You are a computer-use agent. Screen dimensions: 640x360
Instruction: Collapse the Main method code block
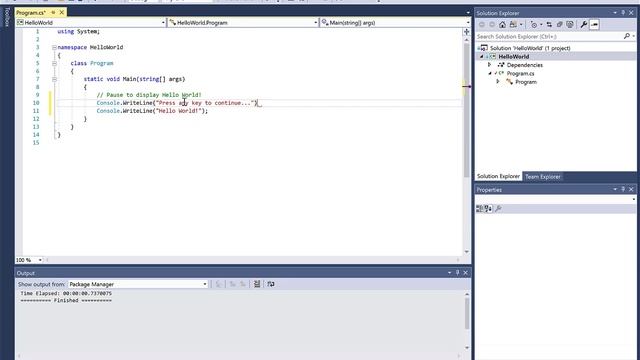pos(54,79)
